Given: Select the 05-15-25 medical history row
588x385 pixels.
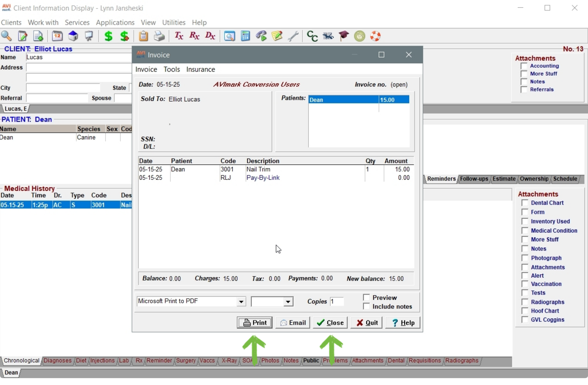Looking at the screenshot, I should click(x=66, y=205).
